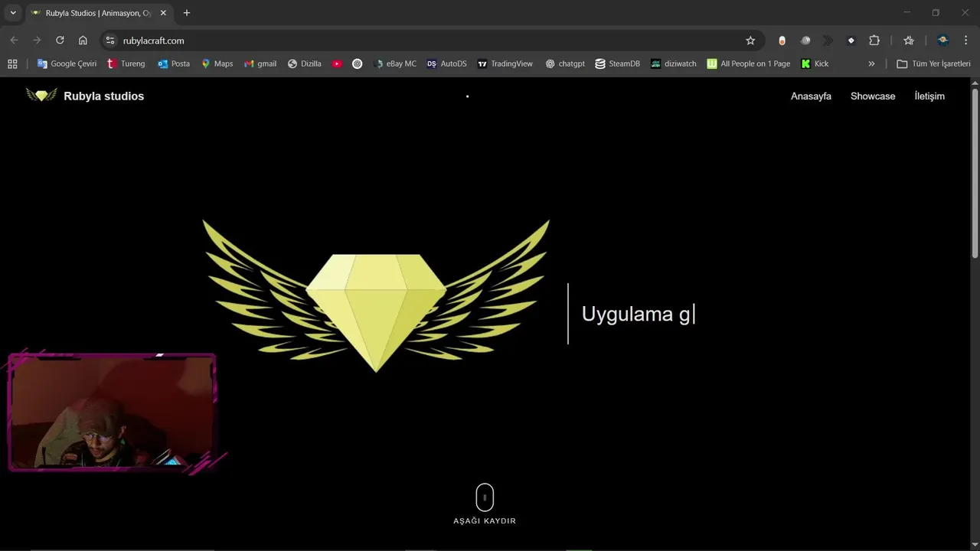Viewport: 980px width, 551px height.
Task: Click the webcam overlay thumbnail
Action: 113,412
